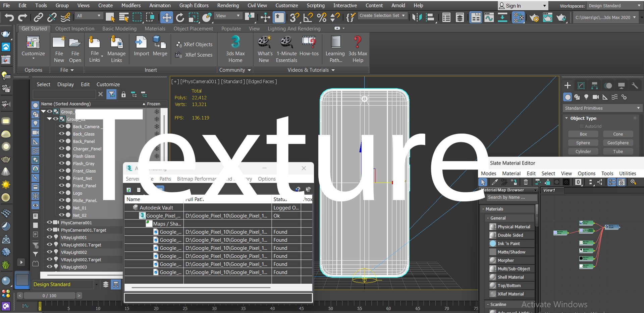Open the Display menu in Scene Explorer
Screen dimensions: 644x313
tap(65, 84)
